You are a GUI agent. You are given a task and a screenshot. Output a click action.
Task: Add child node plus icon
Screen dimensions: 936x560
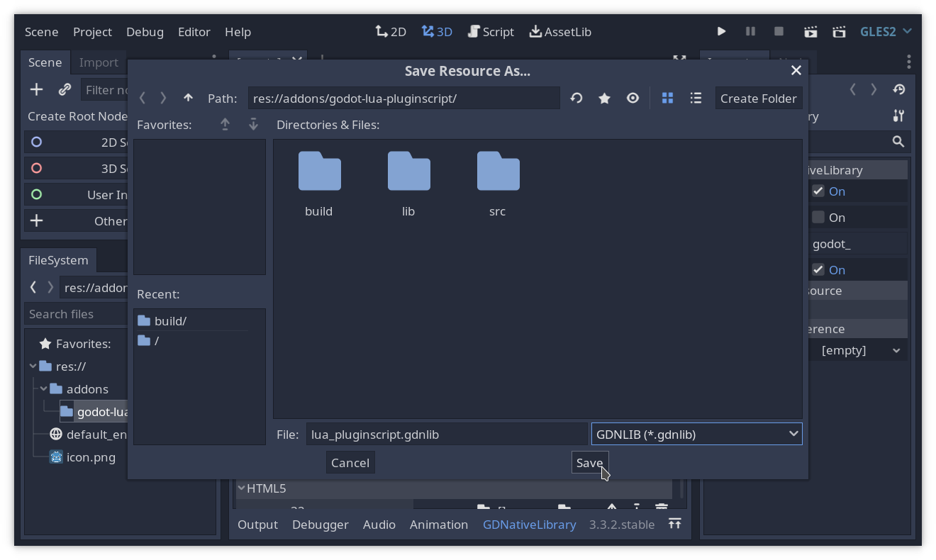tap(36, 90)
